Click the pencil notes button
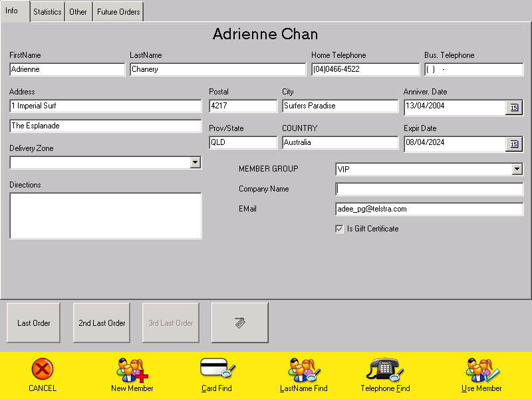Image resolution: width=532 pixels, height=399 pixels. click(239, 323)
